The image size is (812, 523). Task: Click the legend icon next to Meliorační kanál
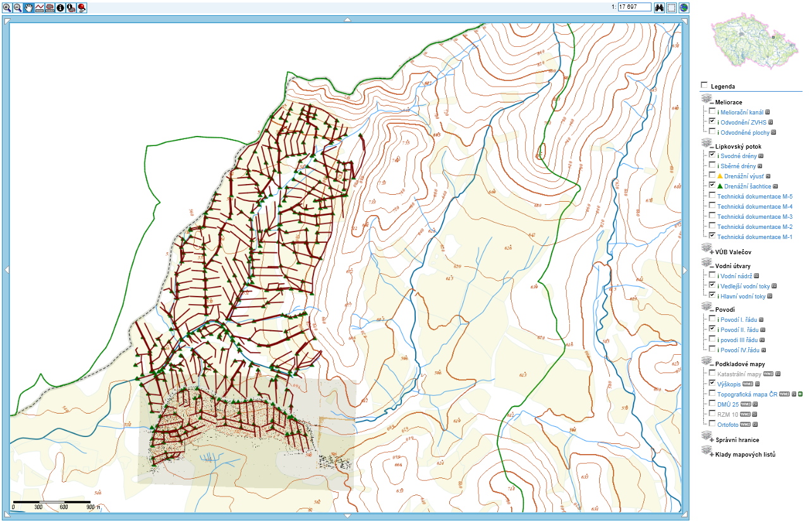tap(768, 112)
